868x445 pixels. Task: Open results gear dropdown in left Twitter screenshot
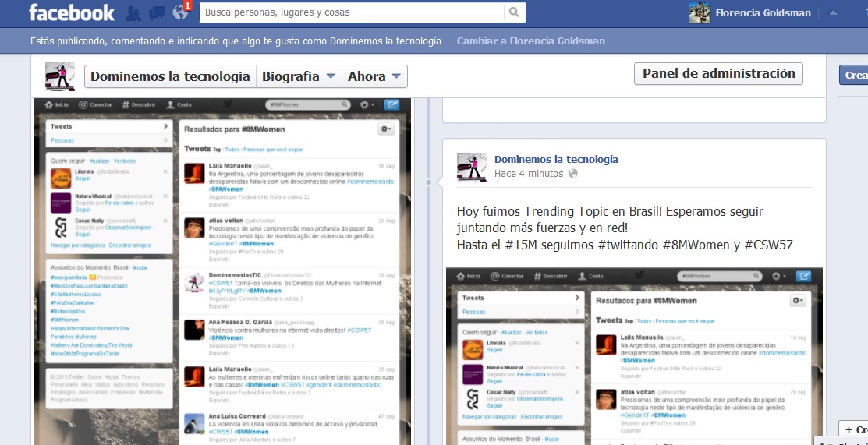tap(385, 129)
